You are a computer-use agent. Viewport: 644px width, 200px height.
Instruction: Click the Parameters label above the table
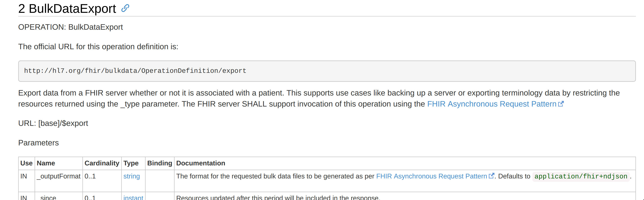pos(38,143)
